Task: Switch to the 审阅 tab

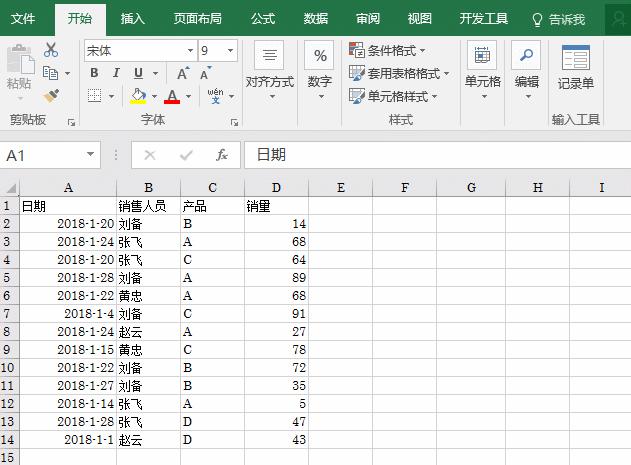Action: tap(367, 19)
